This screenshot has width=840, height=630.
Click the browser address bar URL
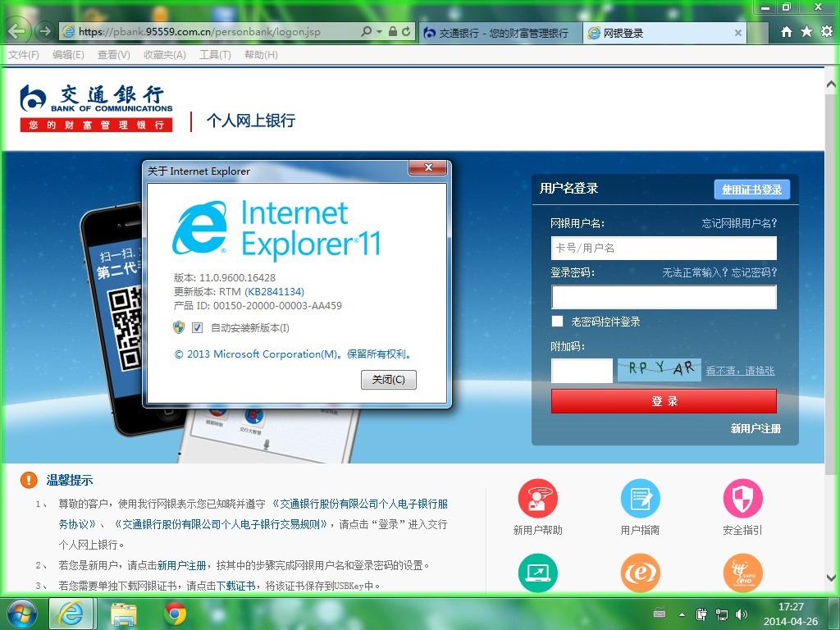199,32
